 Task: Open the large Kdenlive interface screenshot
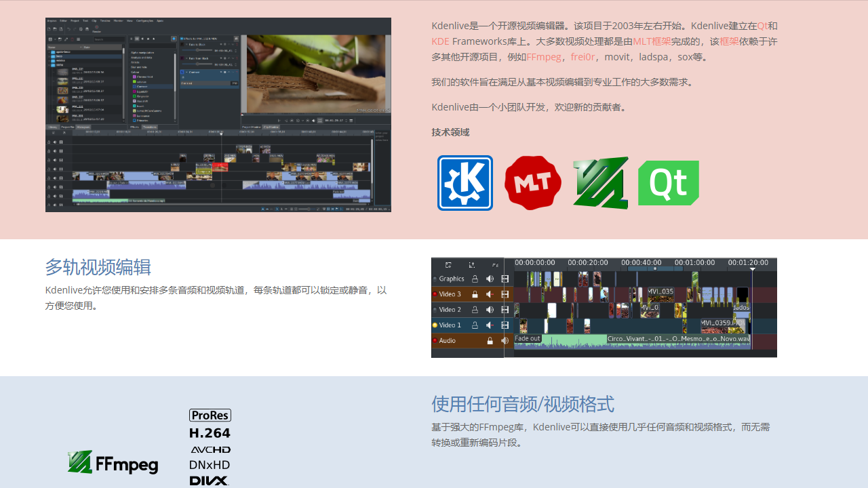pyautogui.click(x=218, y=115)
